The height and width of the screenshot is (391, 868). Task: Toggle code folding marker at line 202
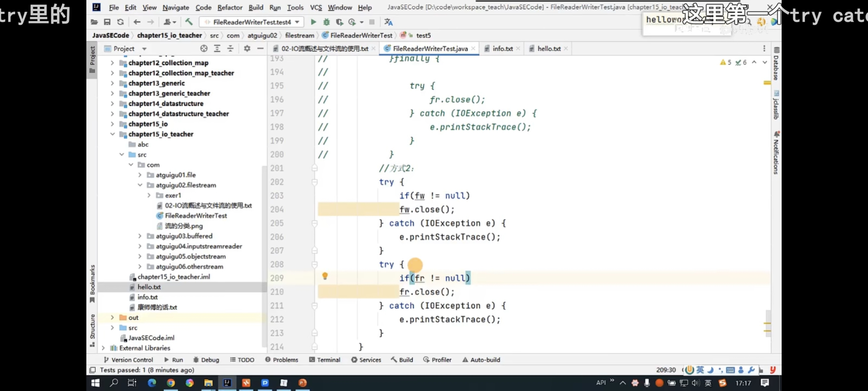314,182
